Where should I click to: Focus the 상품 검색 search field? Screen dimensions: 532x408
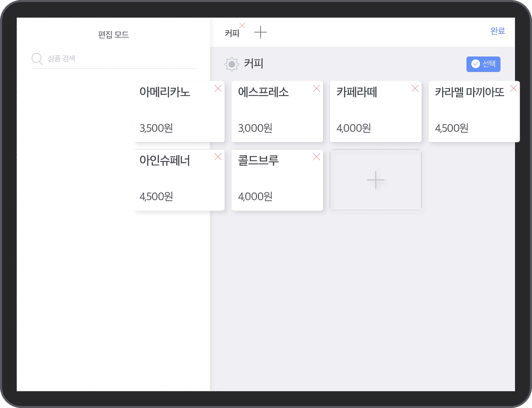[x=119, y=59]
